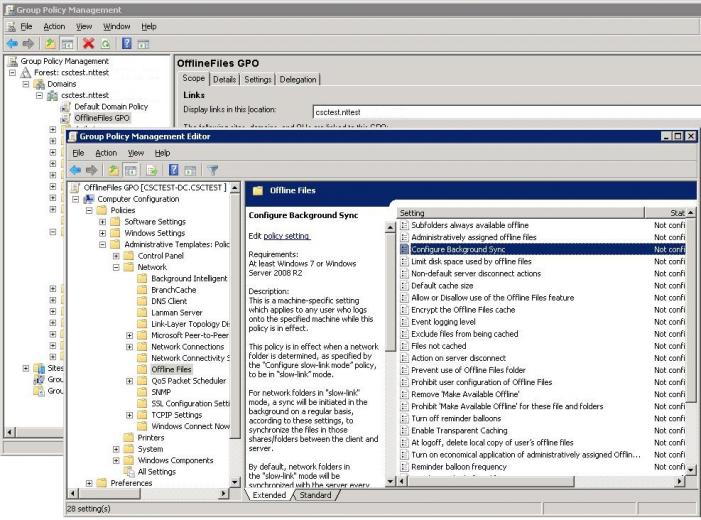The height and width of the screenshot is (520, 701).
Task: Click the description pane scroll-up arrow
Action: [x=390, y=227]
